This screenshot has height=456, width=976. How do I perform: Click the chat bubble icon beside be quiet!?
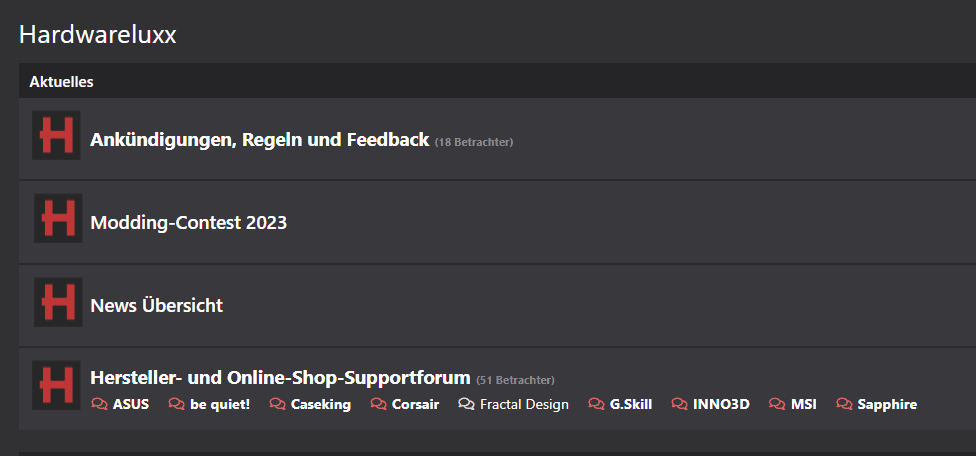pos(176,405)
